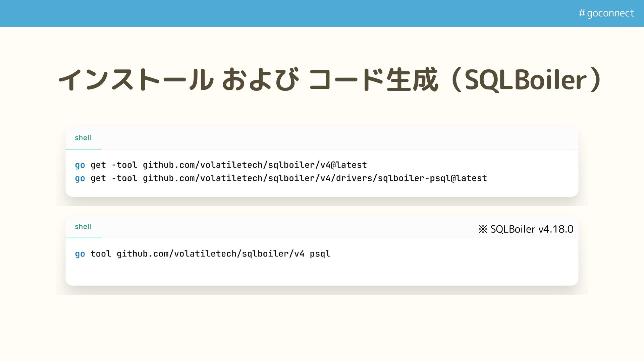Select the shell tab in second code block
This screenshot has width=644, height=362.
[x=83, y=227]
